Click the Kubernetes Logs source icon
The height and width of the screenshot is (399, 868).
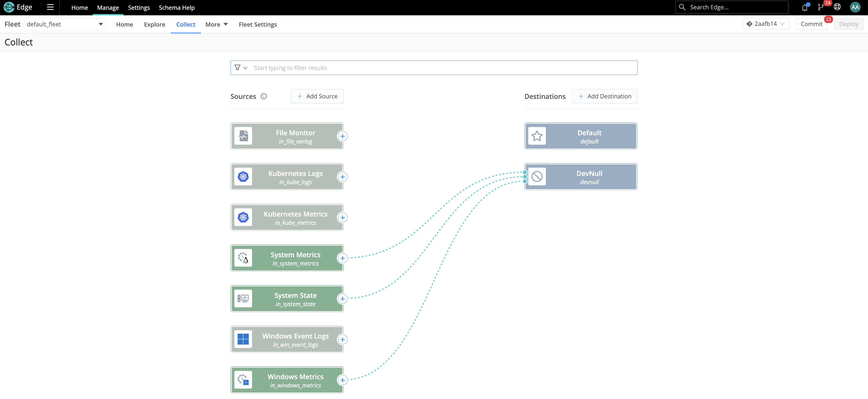(244, 176)
